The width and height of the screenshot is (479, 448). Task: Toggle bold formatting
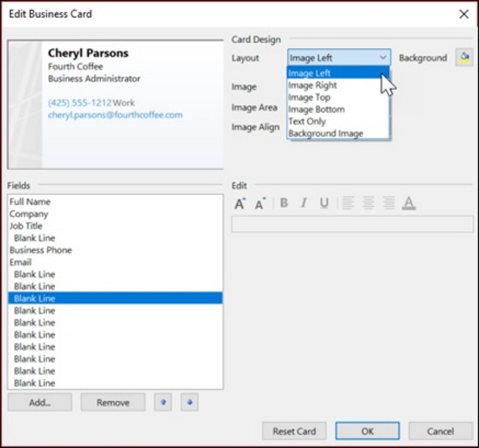coord(284,203)
